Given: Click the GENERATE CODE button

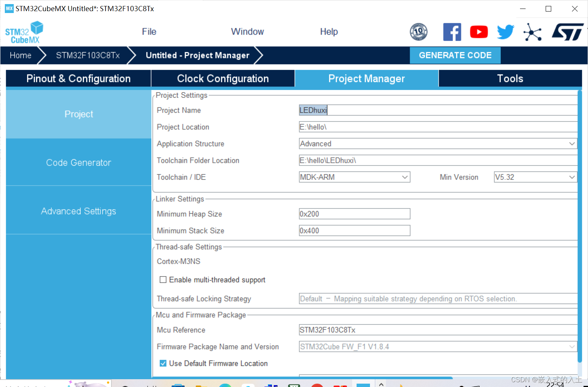Looking at the screenshot, I should (455, 55).
